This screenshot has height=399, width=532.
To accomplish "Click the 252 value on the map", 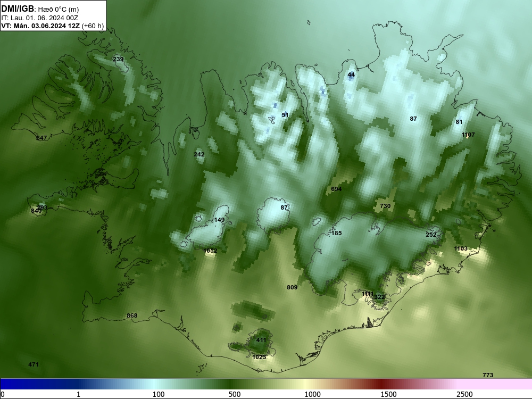I will pos(431,235).
